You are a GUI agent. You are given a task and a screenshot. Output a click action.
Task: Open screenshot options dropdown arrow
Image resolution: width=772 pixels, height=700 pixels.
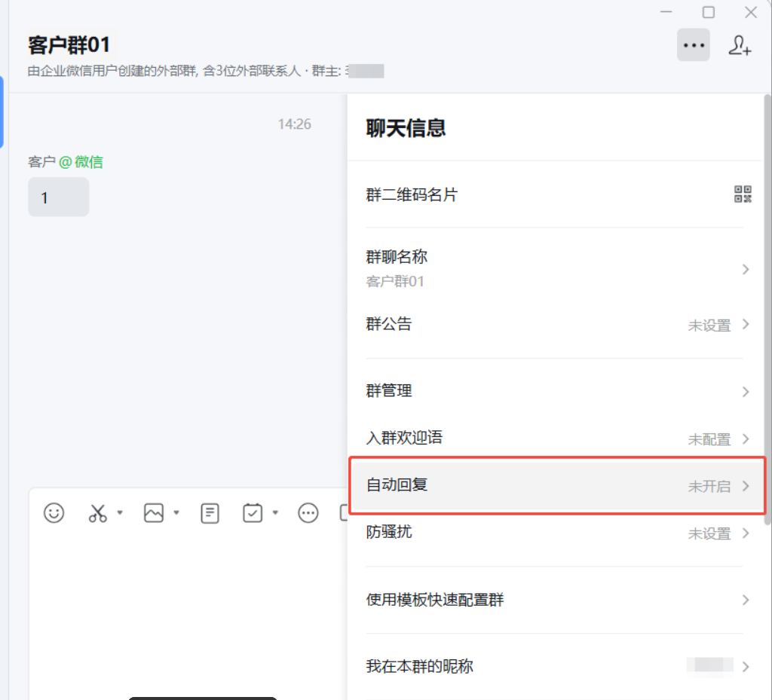pyautogui.click(x=120, y=512)
